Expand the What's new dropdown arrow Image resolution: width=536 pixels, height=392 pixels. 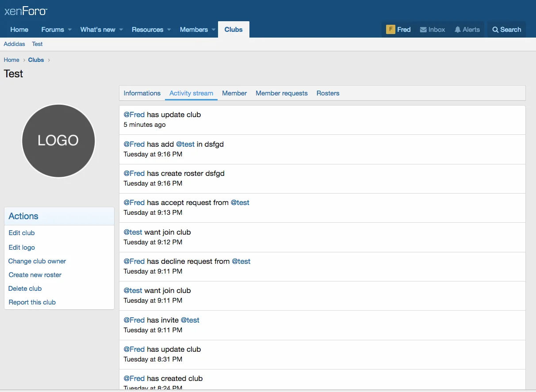(x=121, y=30)
